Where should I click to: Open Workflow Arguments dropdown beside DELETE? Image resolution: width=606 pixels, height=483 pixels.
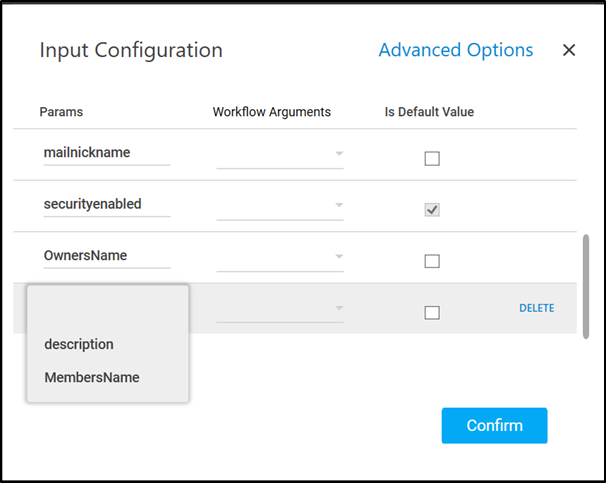tap(280, 308)
